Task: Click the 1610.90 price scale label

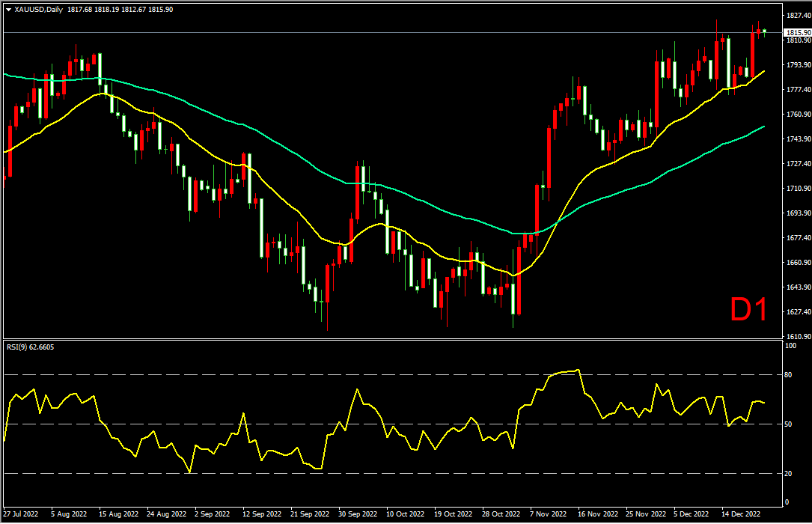Action: (799, 337)
